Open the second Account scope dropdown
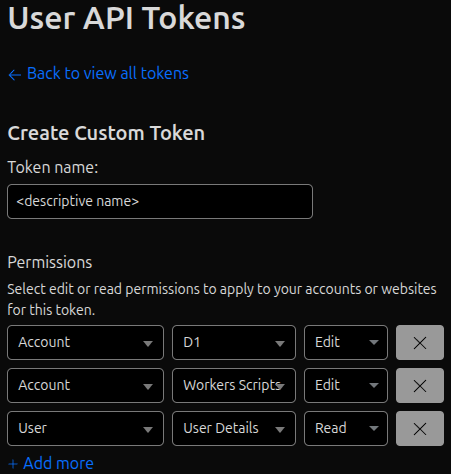The width and height of the screenshot is (451, 474). tap(85, 385)
